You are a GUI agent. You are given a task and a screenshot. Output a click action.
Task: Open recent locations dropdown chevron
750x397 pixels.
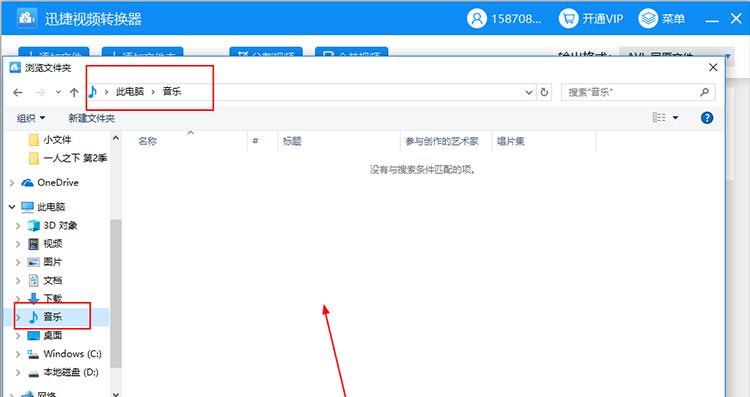(58, 92)
